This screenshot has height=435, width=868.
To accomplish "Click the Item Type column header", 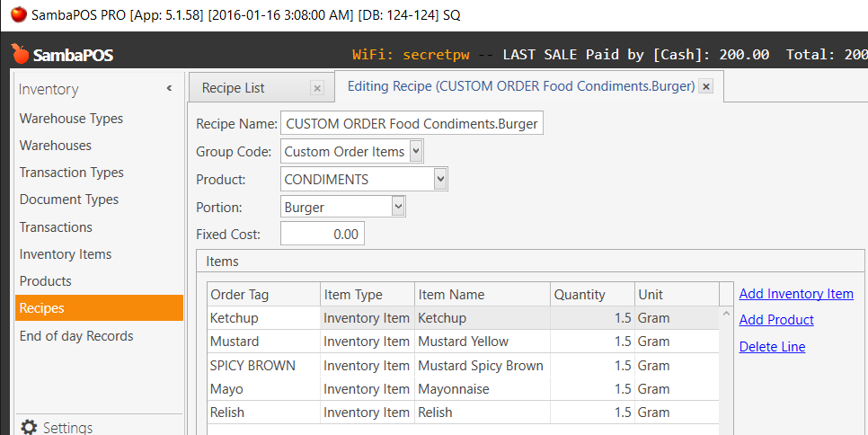I will coord(368,295).
